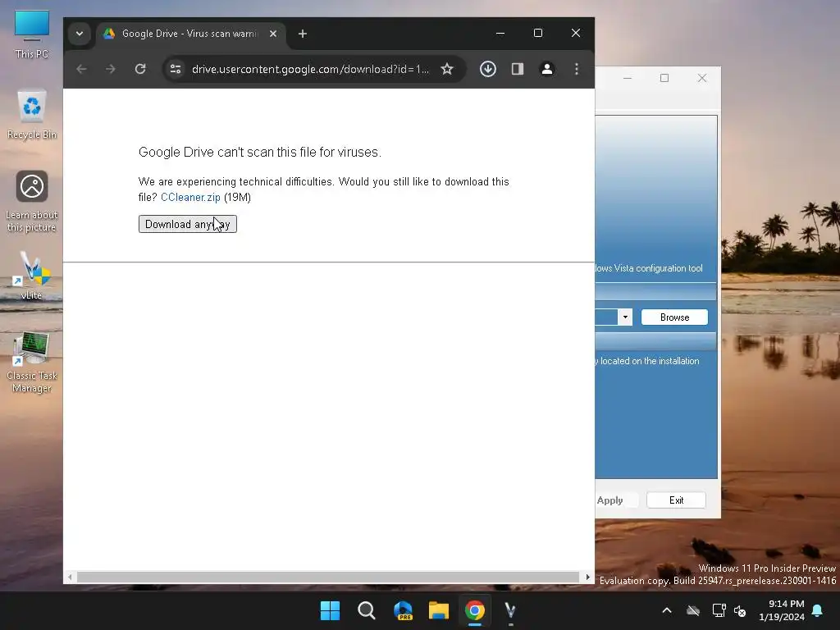840x630 pixels.
Task: View site information icon in address bar
Action: click(176, 69)
